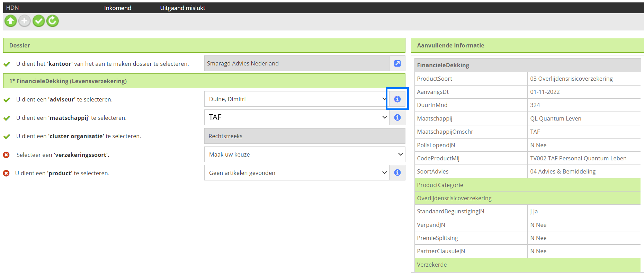Click the Verzekerde section row
The height and width of the screenshot is (275, 644).
coord(527,265)
